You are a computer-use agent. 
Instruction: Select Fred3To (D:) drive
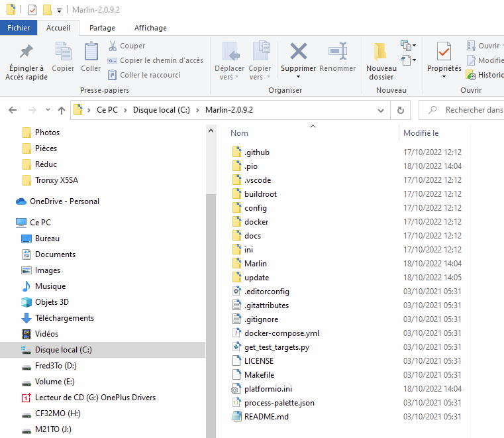tap(56, 366)
